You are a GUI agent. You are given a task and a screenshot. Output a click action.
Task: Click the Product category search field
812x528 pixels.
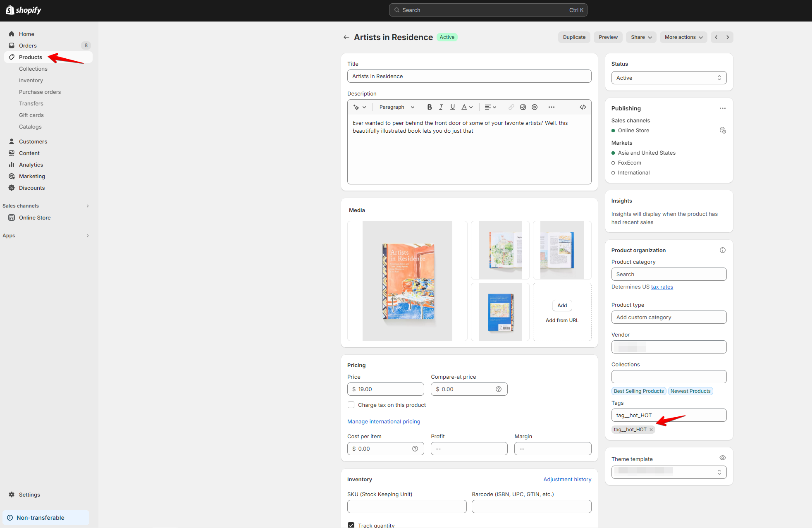[669, 274]
